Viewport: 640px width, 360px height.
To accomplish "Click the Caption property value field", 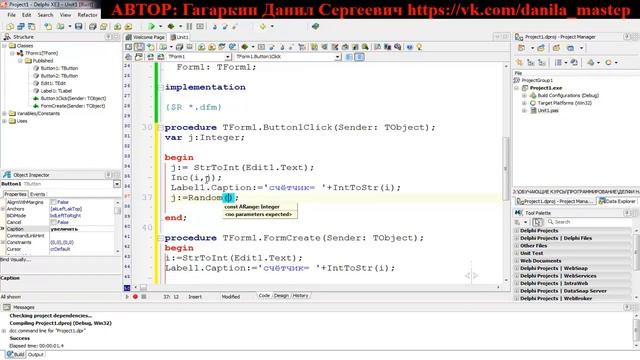I will (x=82, y=229).
